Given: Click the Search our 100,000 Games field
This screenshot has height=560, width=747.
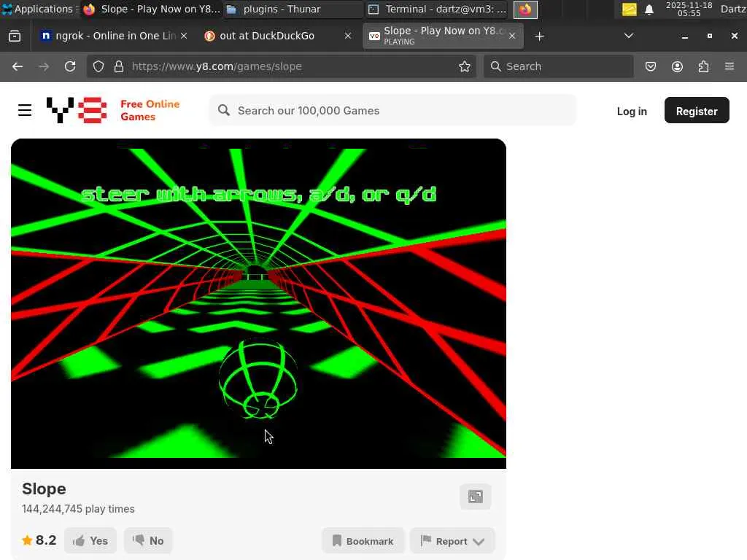Looking at the screenshot, I should point(392,111).
